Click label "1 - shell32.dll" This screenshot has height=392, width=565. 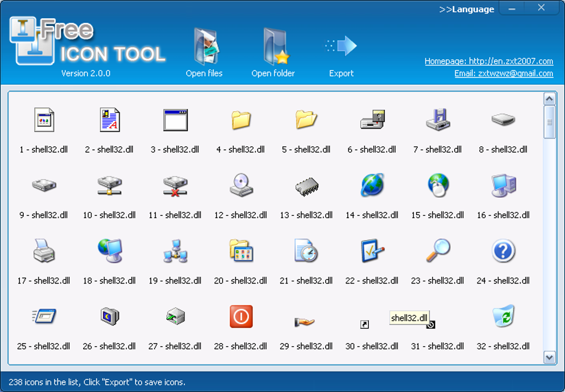tap(44, 149)
